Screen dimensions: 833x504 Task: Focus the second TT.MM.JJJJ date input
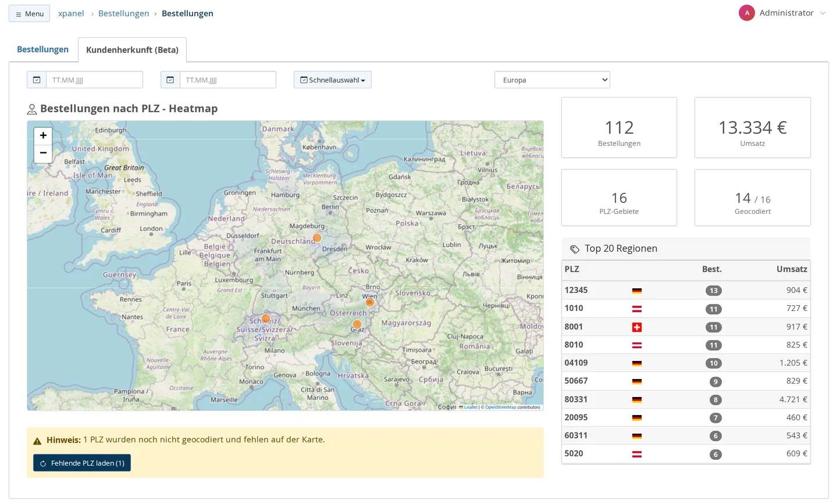tap(228, 80)
